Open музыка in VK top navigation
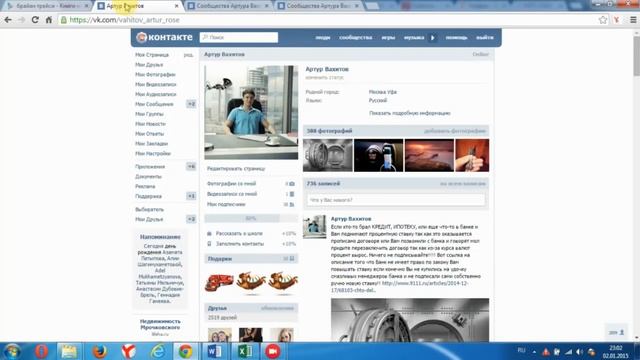Viewport: 640px width, 360px height. coord(414,38)
